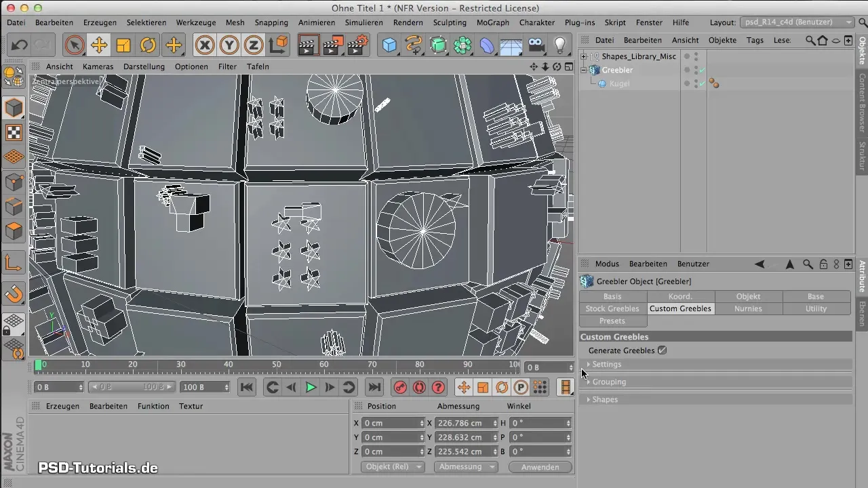Open the Kameras viewport menu

tap(98, 66)
